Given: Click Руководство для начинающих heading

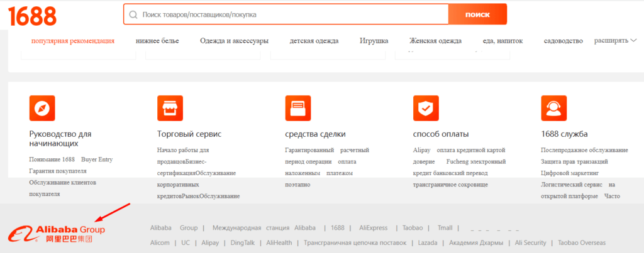Looking at the screenshot, I should coord(60,139).
